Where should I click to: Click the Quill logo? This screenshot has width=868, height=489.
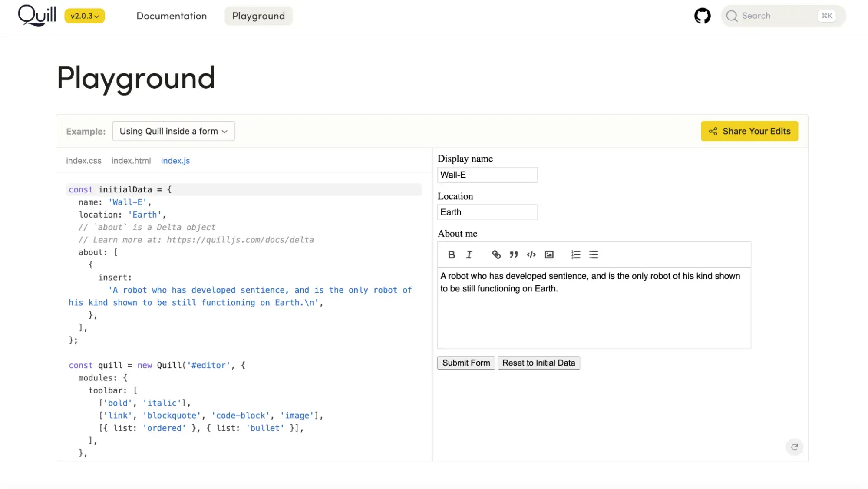point(37,15)
